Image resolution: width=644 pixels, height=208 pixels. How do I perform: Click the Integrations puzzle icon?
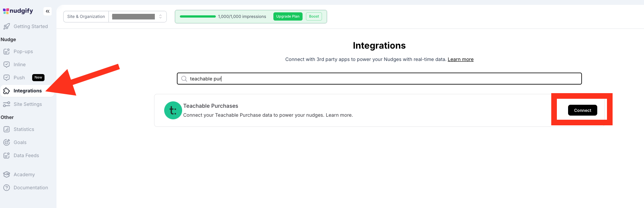(6, 91)
